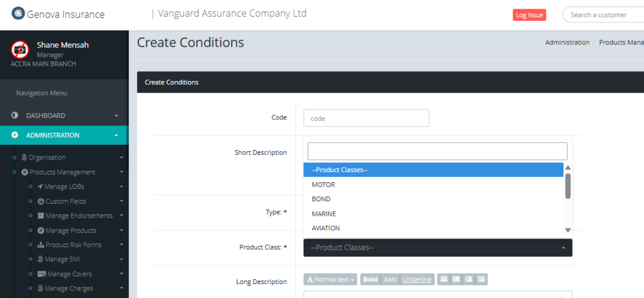Open the Normal text style dropdown

coord(331,279)
